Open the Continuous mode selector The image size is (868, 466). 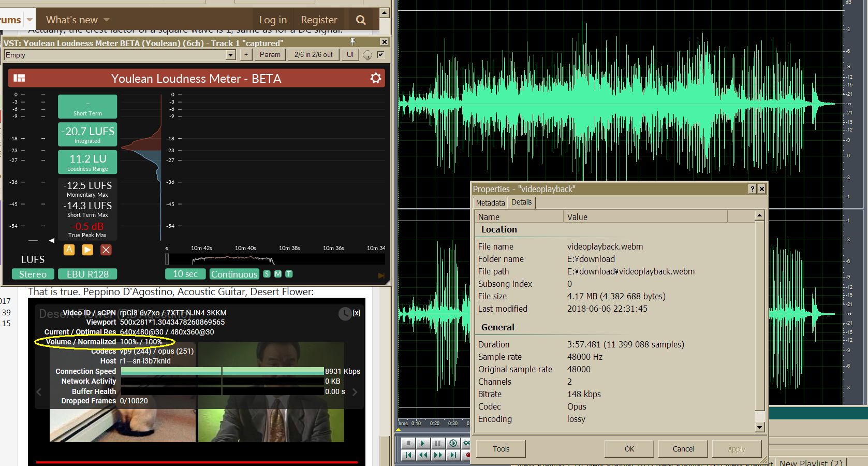(234, 274)
